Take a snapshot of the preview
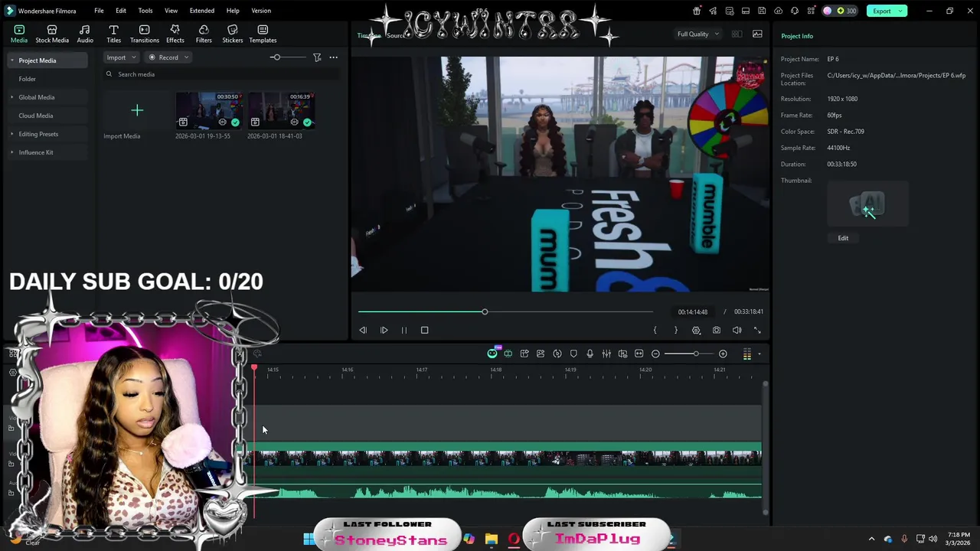 [717, 330]
